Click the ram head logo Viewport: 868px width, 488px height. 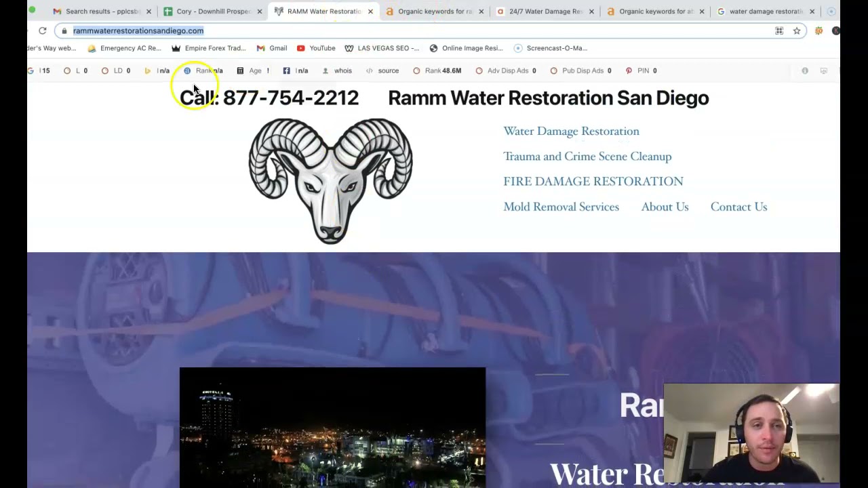point(331,181)
